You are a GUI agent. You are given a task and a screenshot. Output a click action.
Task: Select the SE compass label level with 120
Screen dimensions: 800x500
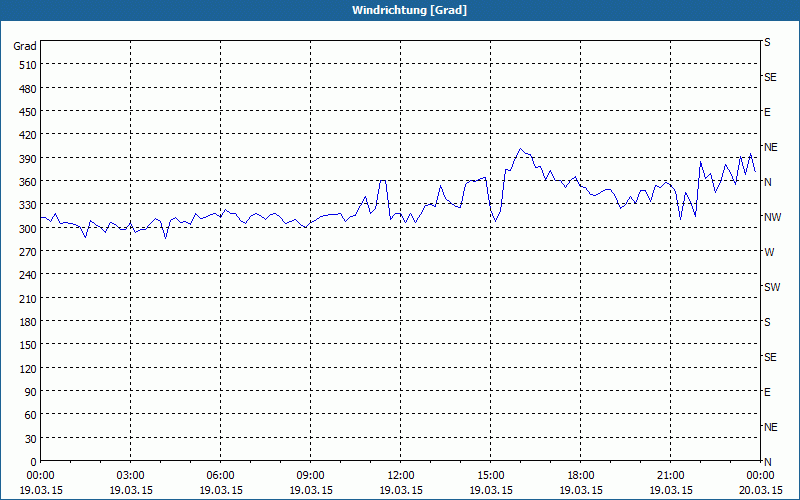coord(770,357)
